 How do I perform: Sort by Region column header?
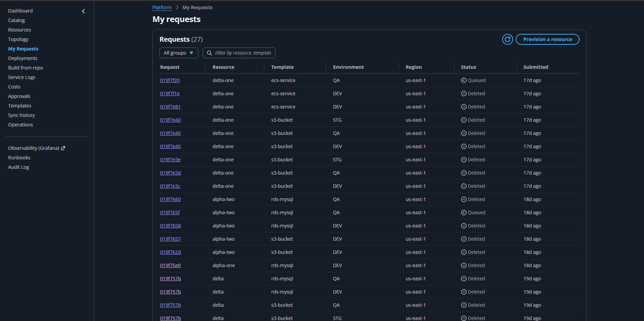coord(414,67)
